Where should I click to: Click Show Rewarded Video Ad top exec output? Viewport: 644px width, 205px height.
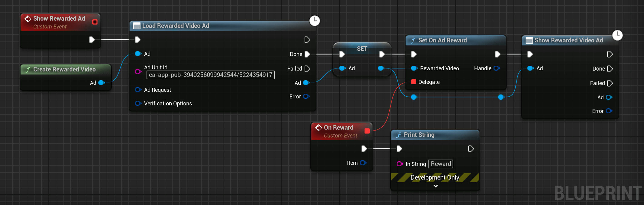coord(610,54)
